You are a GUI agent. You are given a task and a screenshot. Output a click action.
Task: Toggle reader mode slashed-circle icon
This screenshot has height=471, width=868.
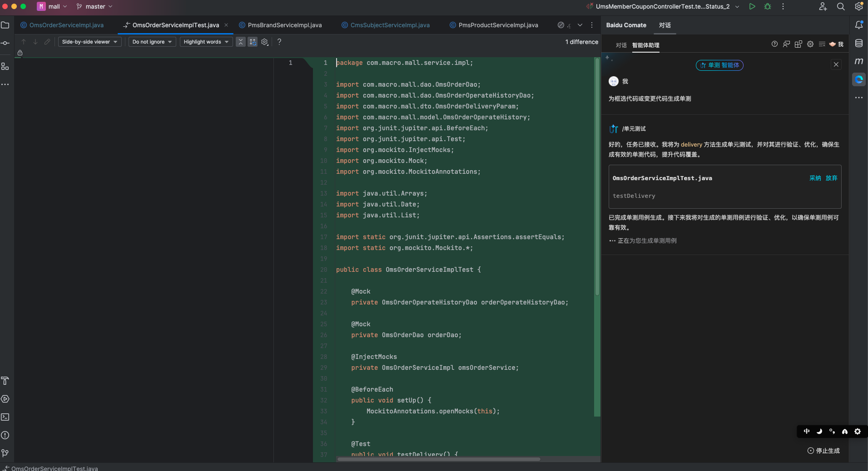(561, 25)
